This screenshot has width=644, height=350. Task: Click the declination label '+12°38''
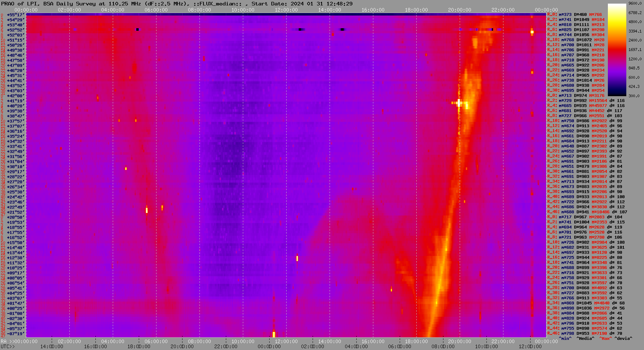click(15, 258)
